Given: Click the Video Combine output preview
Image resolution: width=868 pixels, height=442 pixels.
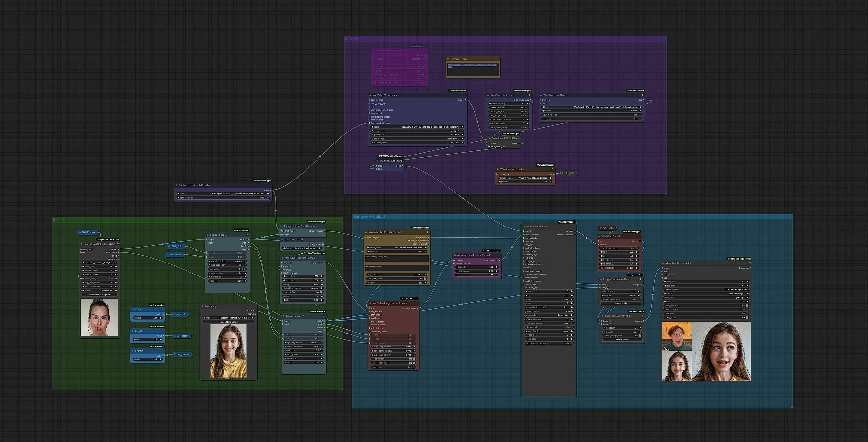Looking at the screenshot, I should pyautogui.click(x=706, y=351).
